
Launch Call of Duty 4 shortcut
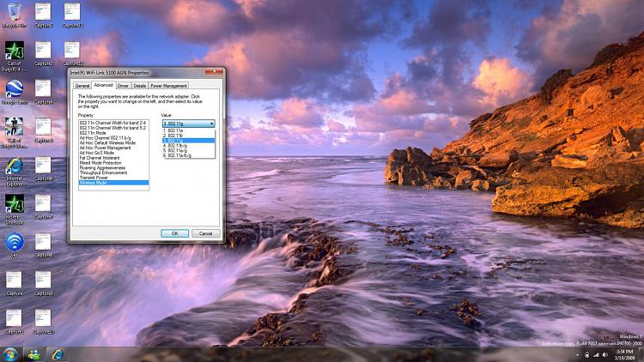pos(15,57)
